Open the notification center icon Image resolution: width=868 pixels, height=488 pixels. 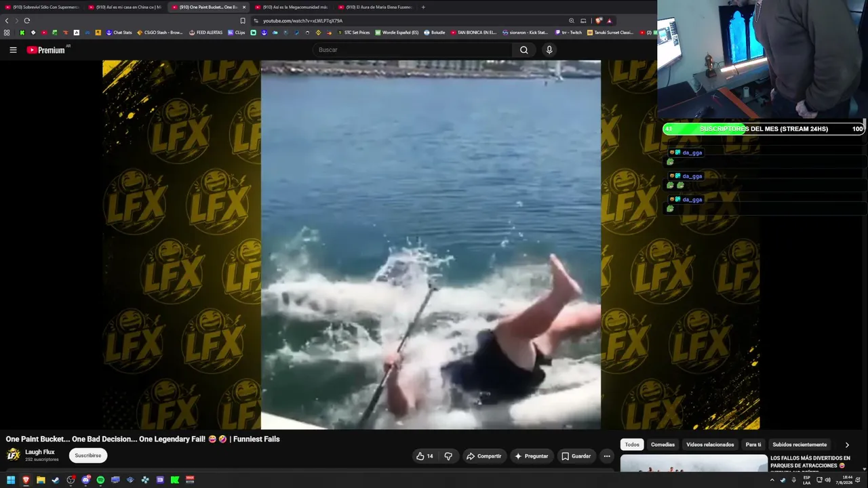coord(858,480)
